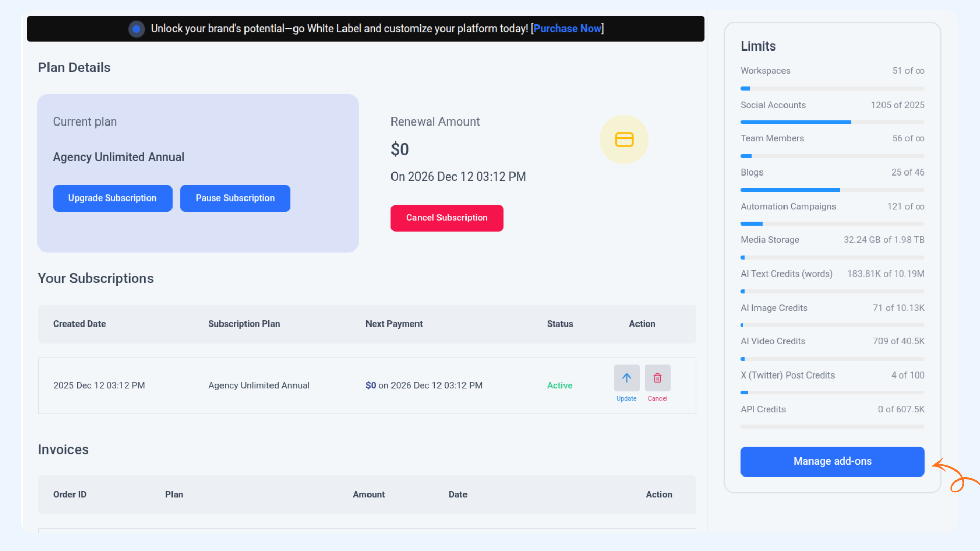The height and width of the screenshot is (551, 980).
Task: Click the Created Date column header
Action: (79, 324)
